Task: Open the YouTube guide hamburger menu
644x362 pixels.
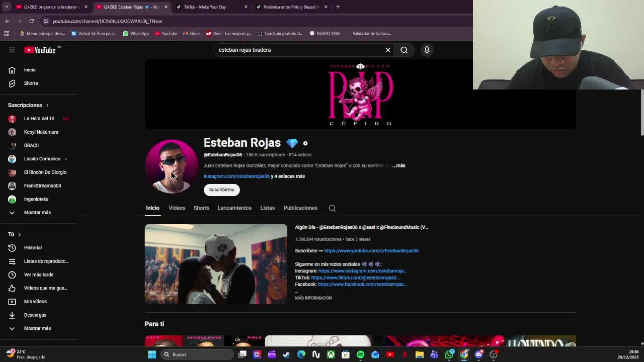Action: [12, 50]
